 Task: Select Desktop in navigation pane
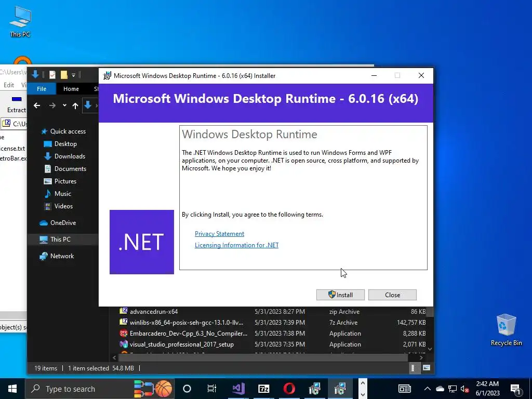[x=65, y=144]
